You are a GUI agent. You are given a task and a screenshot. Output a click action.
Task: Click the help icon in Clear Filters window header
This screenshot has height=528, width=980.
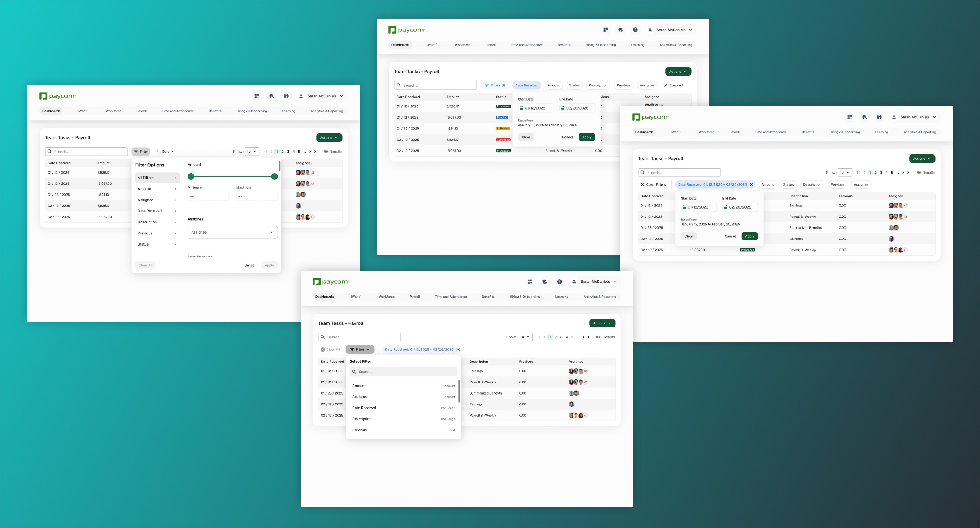879,117
